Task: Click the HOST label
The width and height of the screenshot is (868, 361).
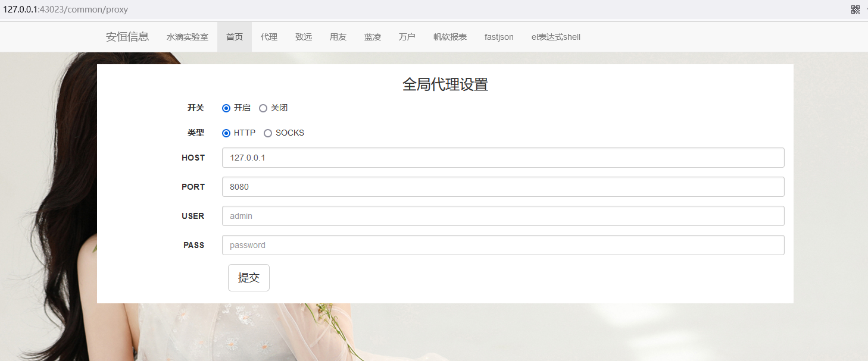Action: coord(193,158)
